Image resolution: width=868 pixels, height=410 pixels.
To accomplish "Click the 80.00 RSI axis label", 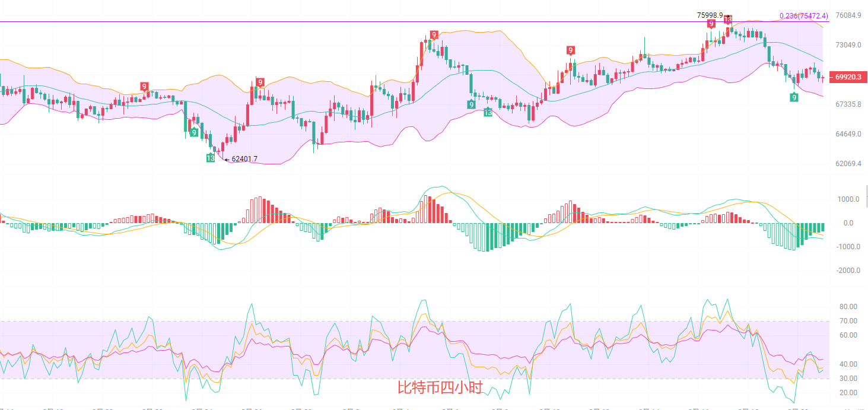I will 848,307.
